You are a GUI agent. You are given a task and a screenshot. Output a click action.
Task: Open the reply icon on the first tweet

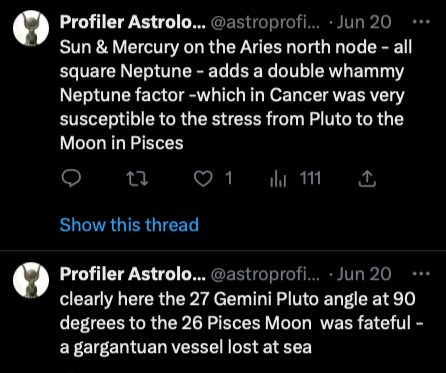pyautogui.click(x=71, y=179)
